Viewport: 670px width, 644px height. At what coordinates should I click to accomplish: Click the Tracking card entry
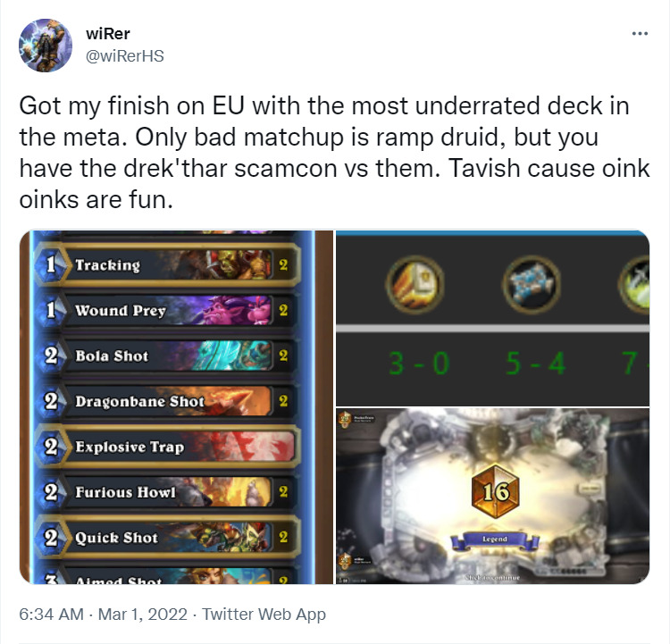[x=168, y=265]
